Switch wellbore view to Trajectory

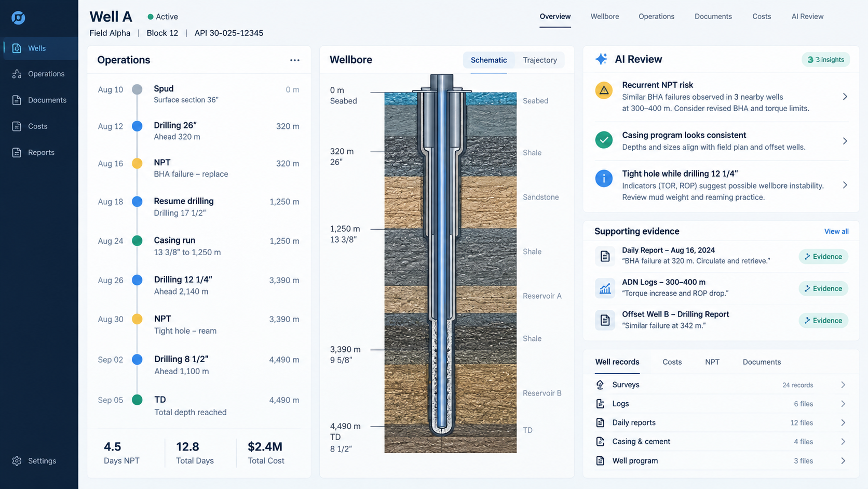[540, 60]
